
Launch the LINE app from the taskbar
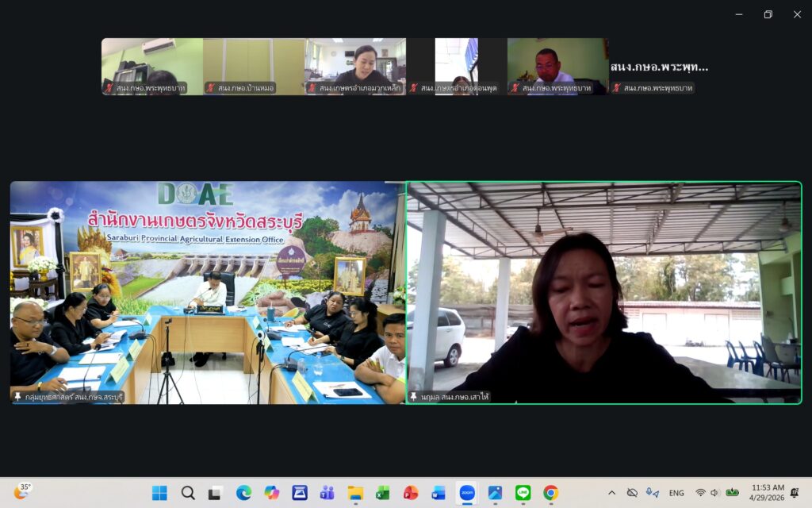tap(523, 493)
